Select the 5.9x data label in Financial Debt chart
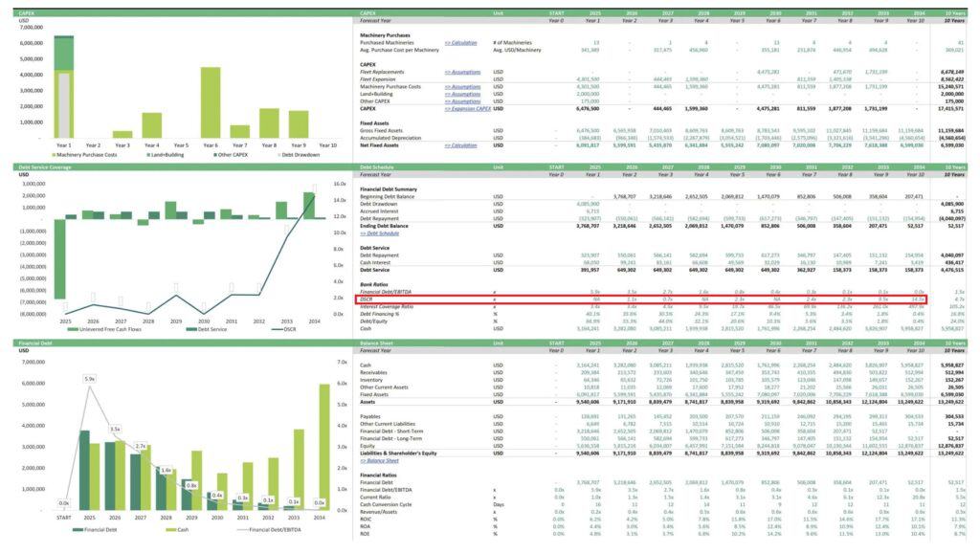 [x=89, y=379]
